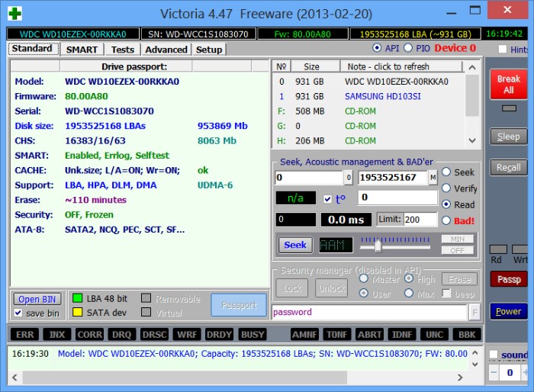Switch to the SMART tab
The image size is (534, 392).
click(82, 50)
